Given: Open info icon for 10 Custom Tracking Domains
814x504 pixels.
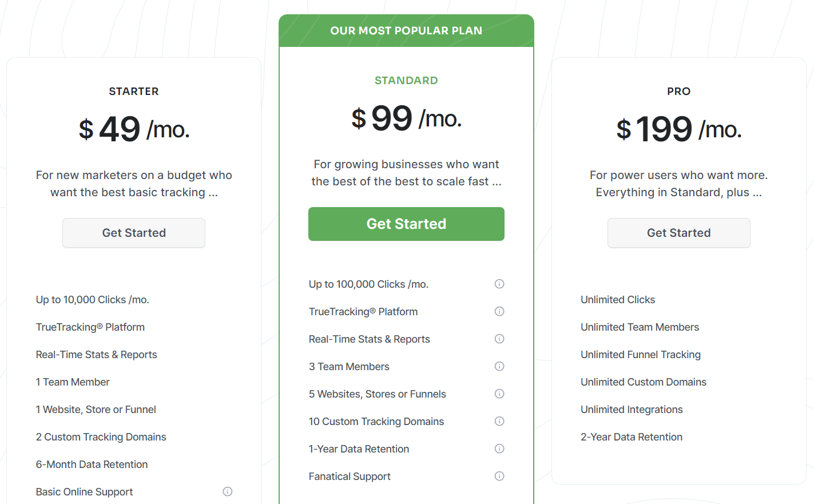Looking at the screenshot, I should 499,421.
